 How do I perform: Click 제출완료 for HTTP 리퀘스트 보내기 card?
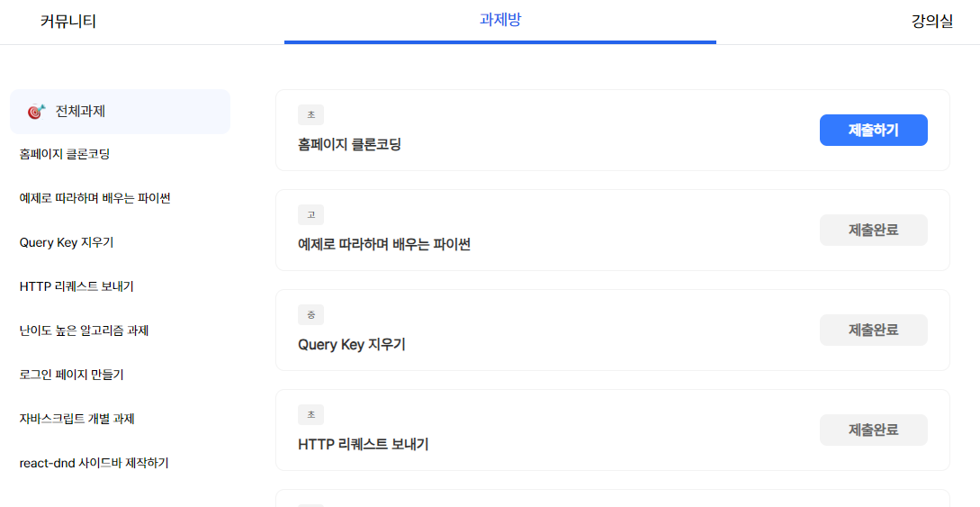click(874, 430)
